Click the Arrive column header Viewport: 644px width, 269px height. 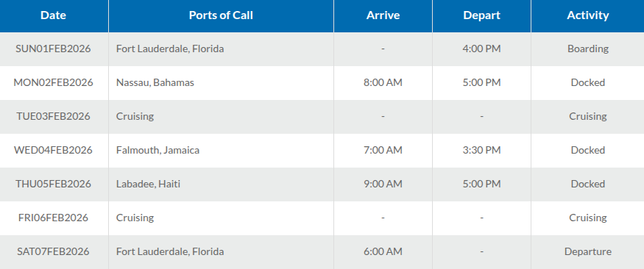click(x=383, y=15)
